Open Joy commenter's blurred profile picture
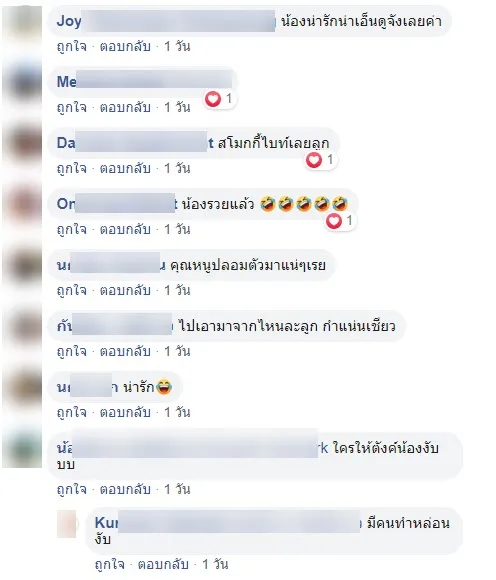 point(23,21)
